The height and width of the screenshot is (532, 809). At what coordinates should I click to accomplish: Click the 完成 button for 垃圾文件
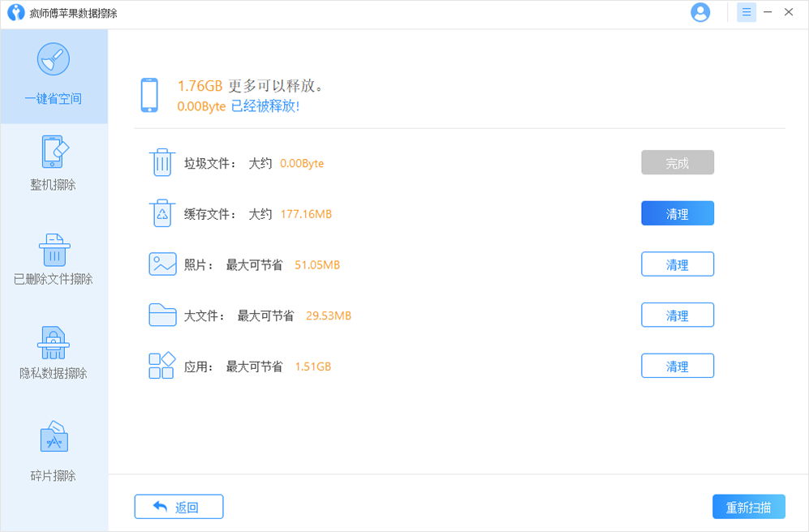coord(678,162)
